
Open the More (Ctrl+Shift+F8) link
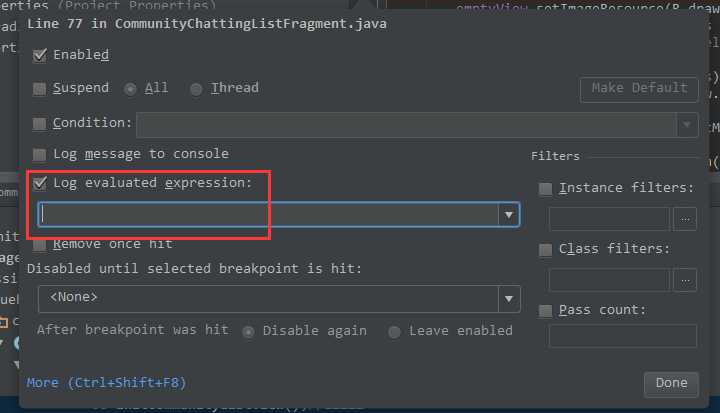(x=106, y=383)
